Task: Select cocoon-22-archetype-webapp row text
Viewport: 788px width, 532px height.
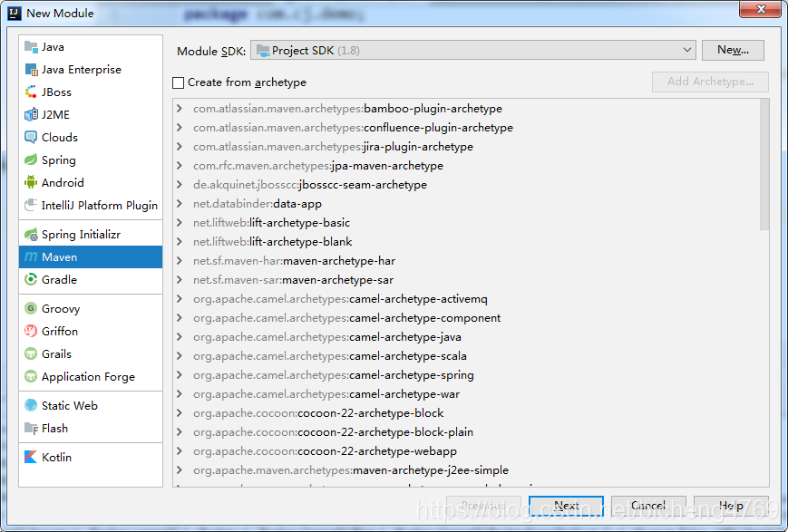Action: 325,451
